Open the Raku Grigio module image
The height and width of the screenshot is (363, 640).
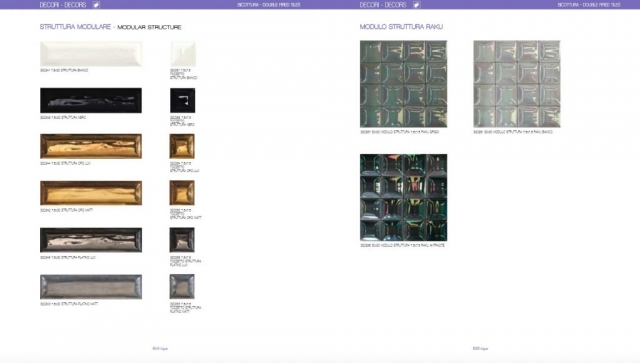403,84
